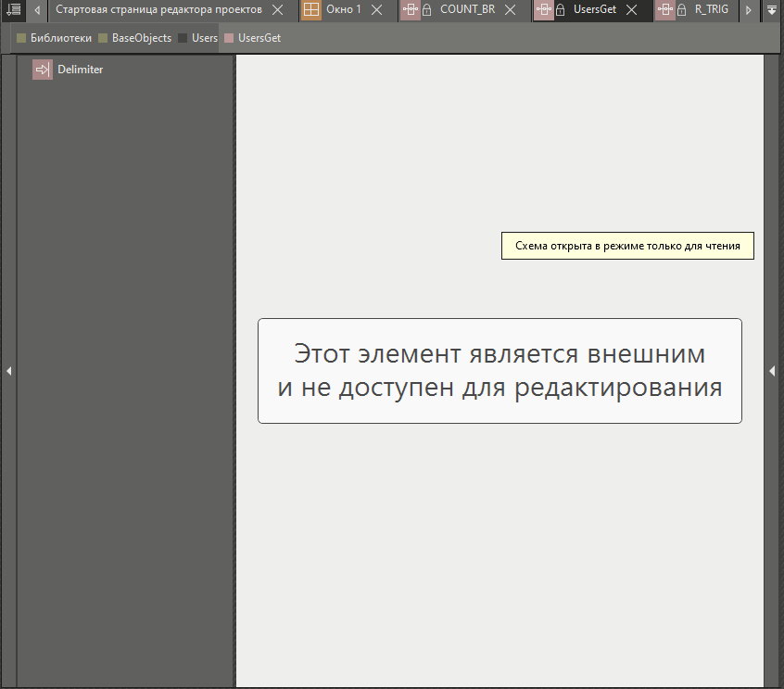Screen dimensions: 784x689
Task: Click the COUNT_BR function block icon
Action: pyautogui.click(x=410, y=10)
